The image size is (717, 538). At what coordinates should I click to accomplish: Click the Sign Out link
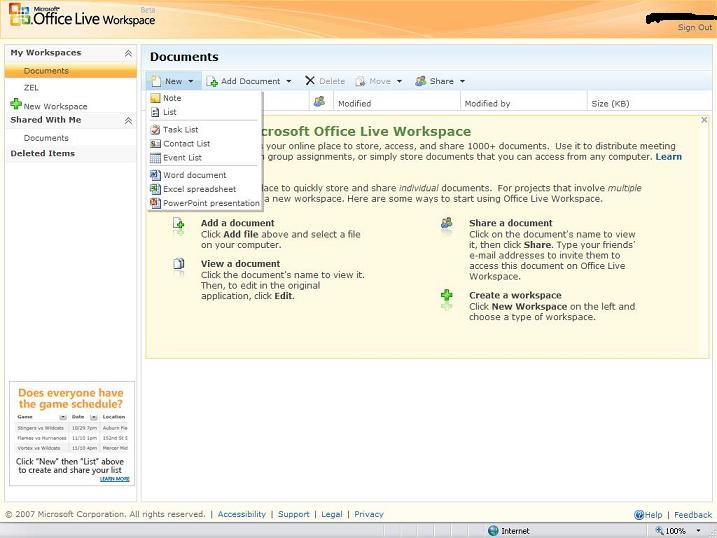click(x=694, y=27)
